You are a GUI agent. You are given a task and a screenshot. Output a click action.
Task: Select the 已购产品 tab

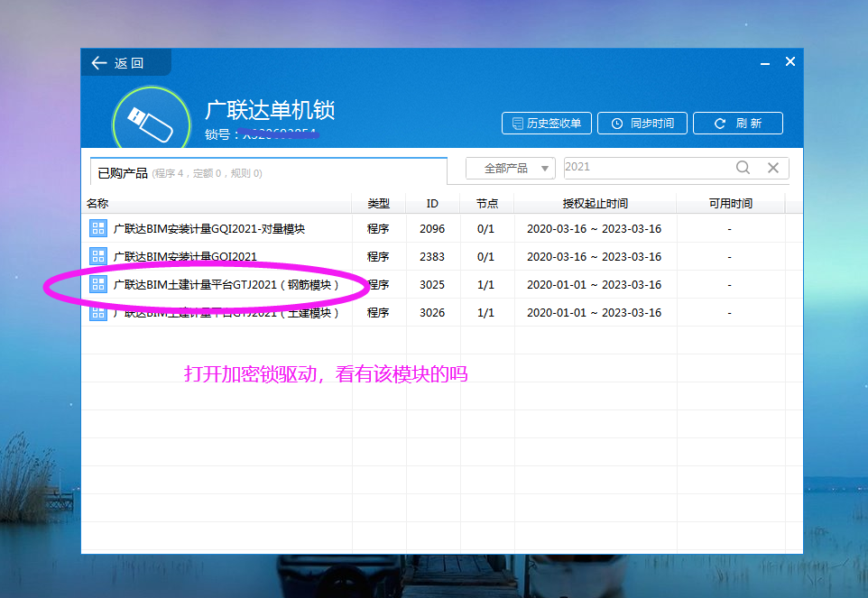point(269,172)
